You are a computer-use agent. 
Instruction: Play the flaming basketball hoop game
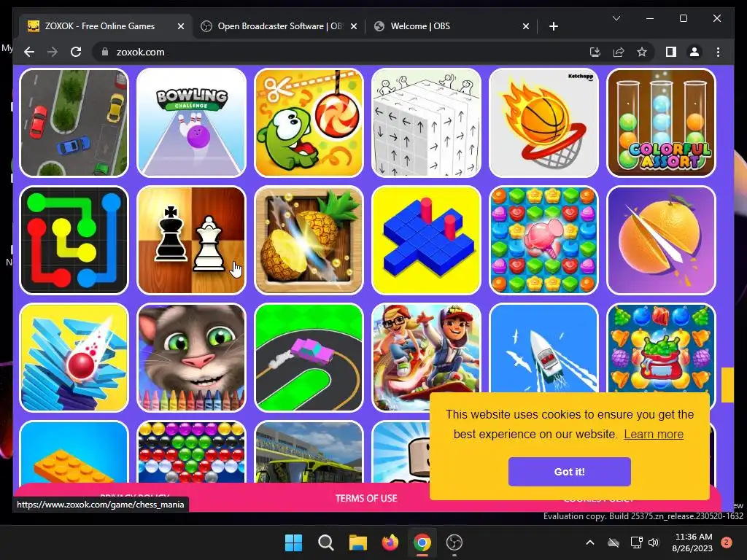(x=544, y=122)
